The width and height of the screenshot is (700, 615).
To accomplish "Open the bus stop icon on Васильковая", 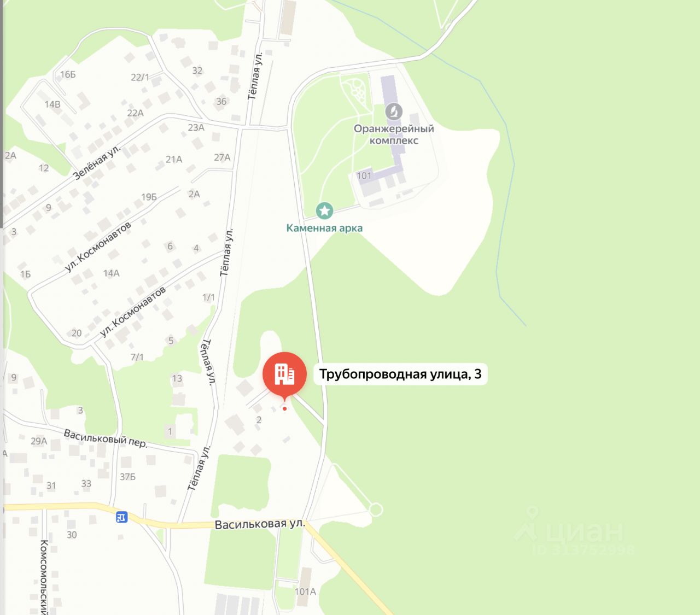I will coord(122,517).
